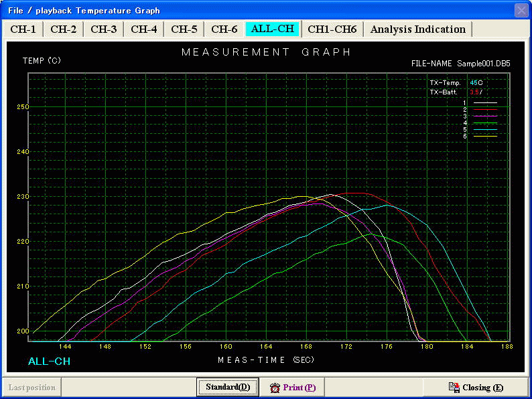Image resolution: width=532 pixels, height=399 pixels.
Task: Click the 164 time axis value
Action: [266, 347]
